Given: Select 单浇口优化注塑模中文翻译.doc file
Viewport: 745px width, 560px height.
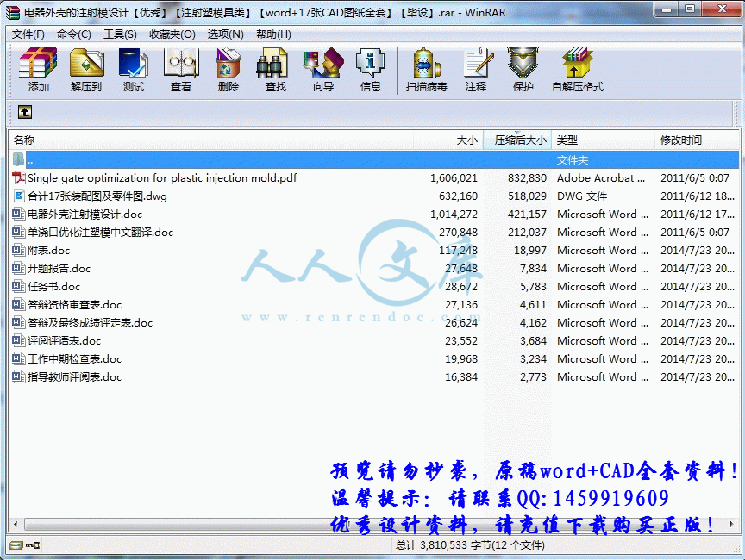Looking at the screenshot, I should point(100,232).
